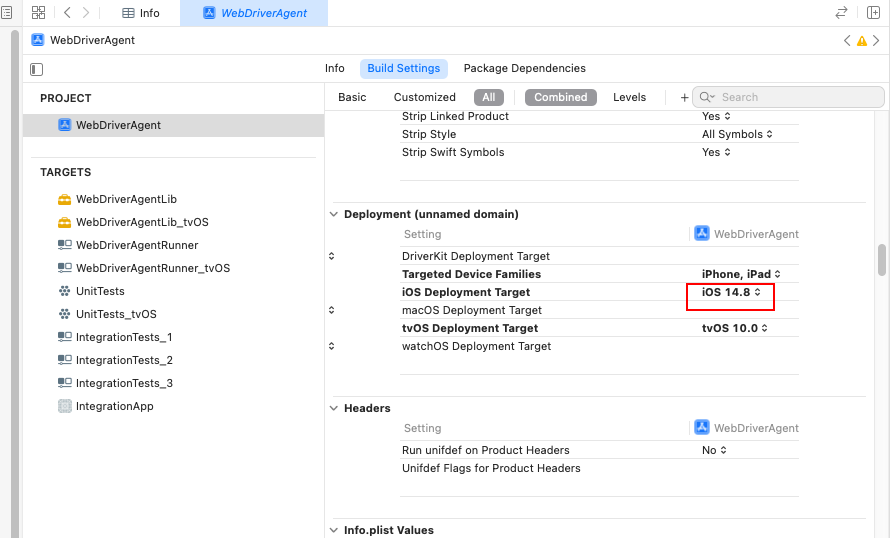Change Strip Linked Product Yes value
The width and height of the screenshot is (890, 538).
(716, 116)
